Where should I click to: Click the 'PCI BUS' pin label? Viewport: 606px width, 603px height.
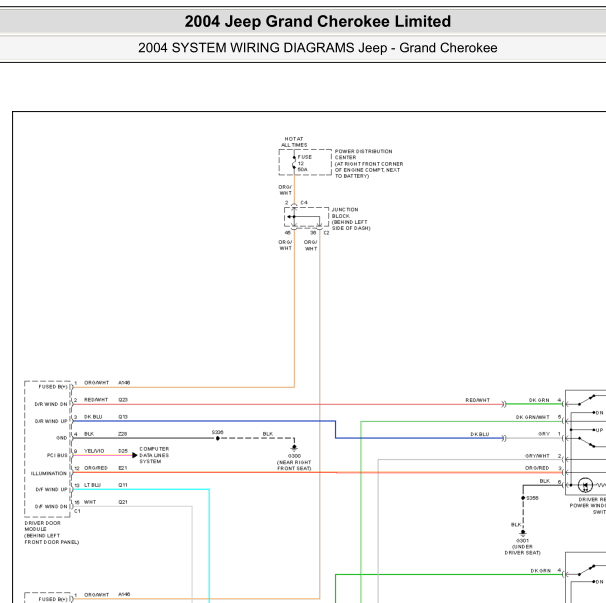pyautogui.click(x=57, y=455)
